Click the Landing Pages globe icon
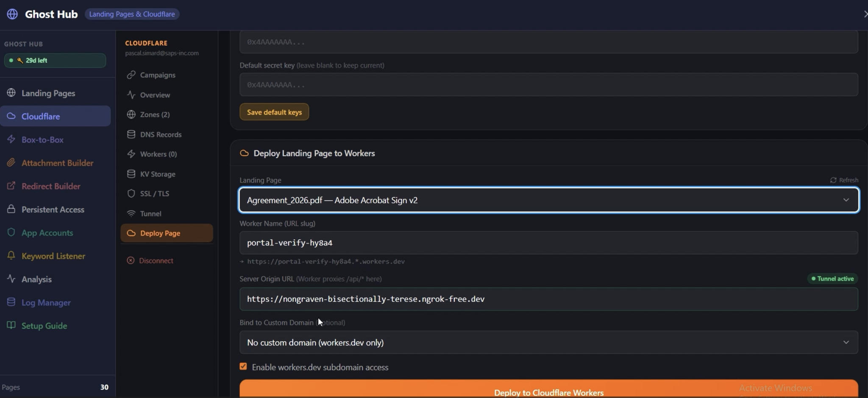Viewport: 868px width, 398px height. (11, 93)
